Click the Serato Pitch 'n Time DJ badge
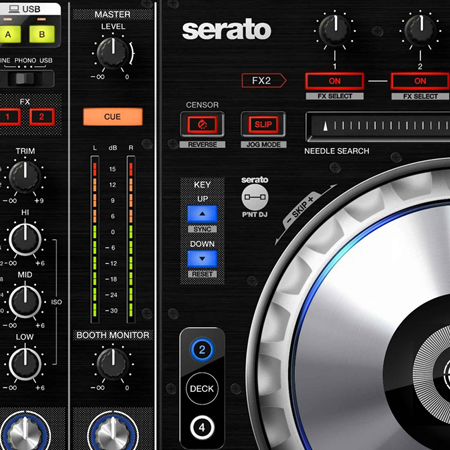The image size is (450, 450). (255, 197)
